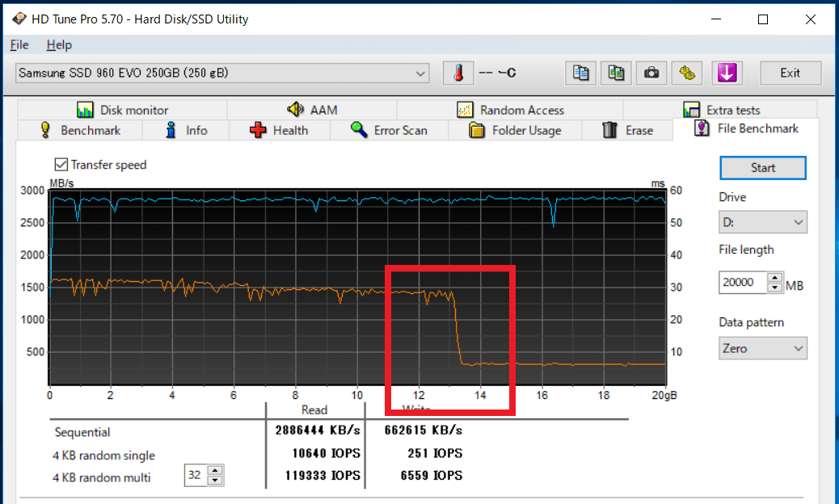Open the Folder Usage tab
The image size is (839, 504).
tap(515, 130)
